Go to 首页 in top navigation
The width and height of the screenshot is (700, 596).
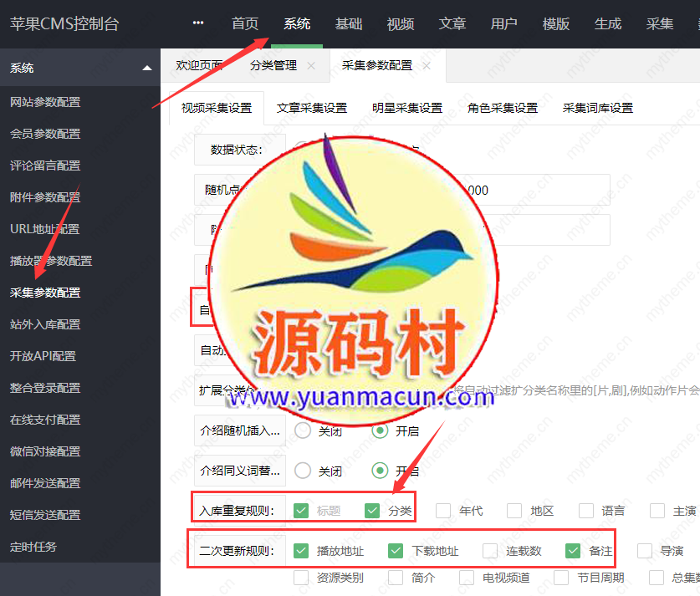tap(245, 24)
